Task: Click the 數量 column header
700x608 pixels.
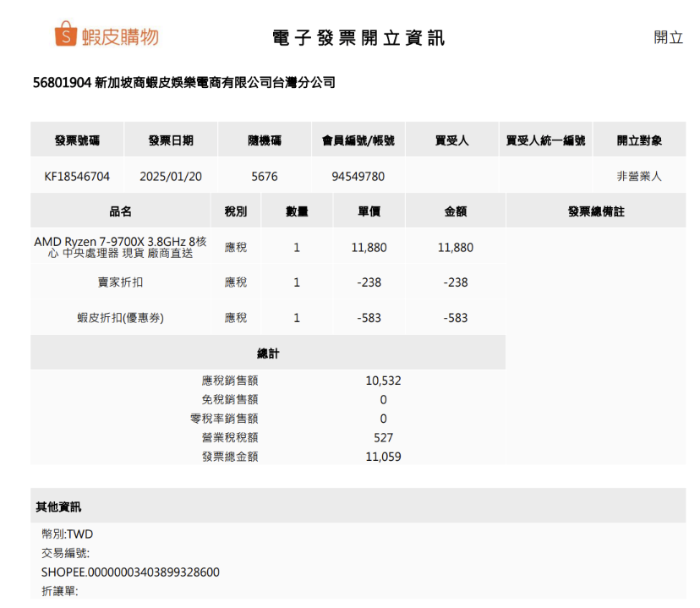Action: (297, 211)
